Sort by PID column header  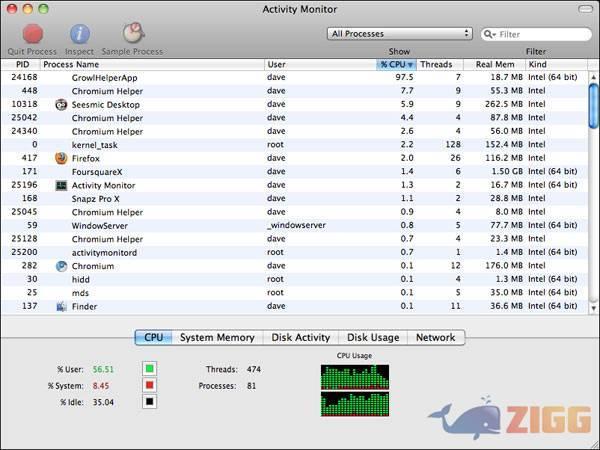22,64
